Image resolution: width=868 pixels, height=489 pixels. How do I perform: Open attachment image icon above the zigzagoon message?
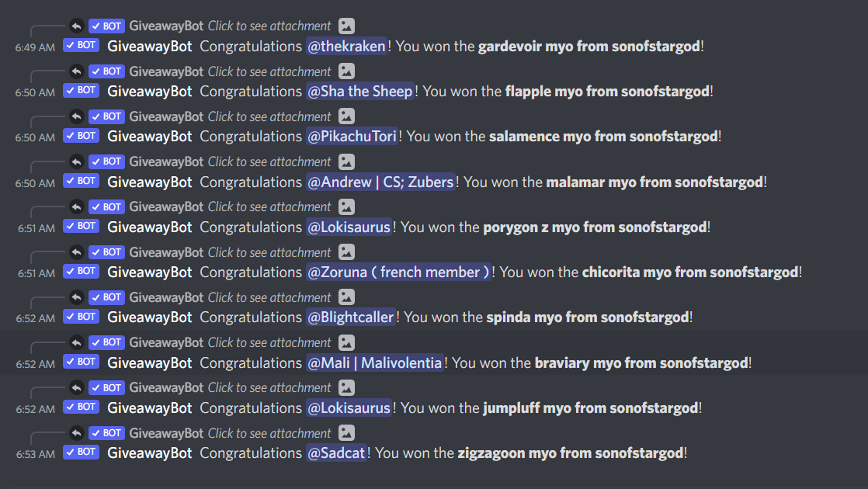point(347,433)
